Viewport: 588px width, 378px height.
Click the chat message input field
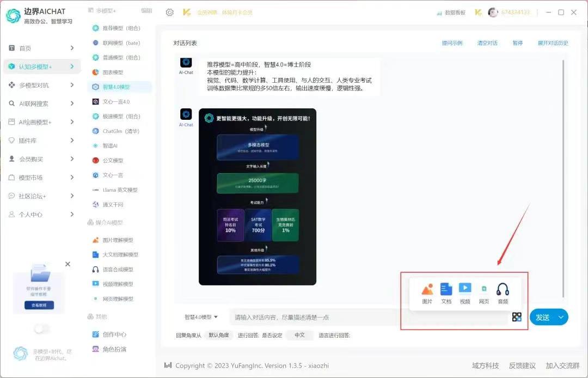[369, 317]
